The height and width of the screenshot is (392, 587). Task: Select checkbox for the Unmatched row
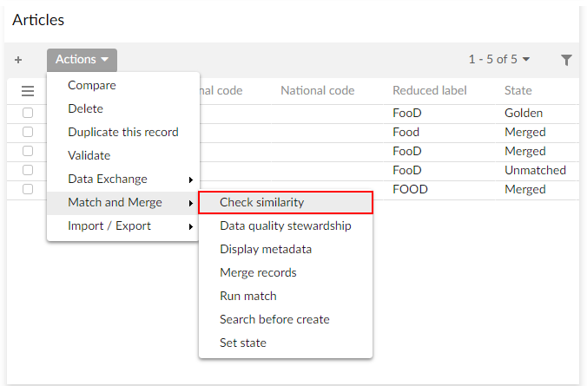point(28,170)
